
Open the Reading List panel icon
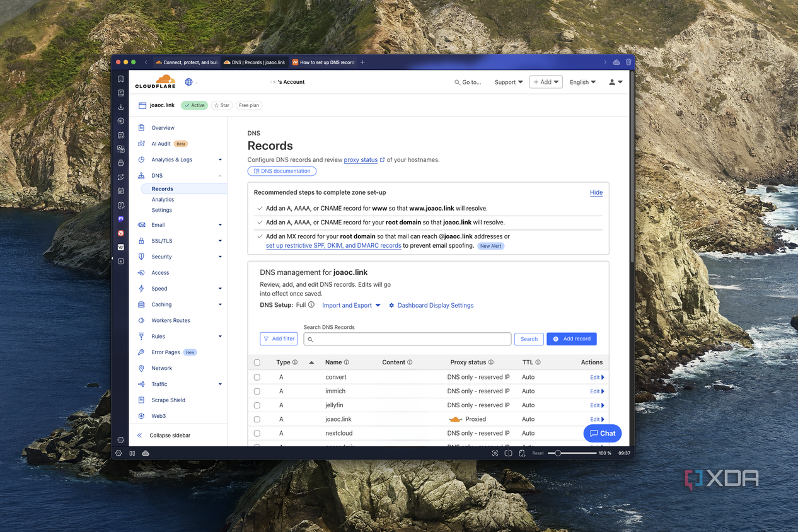tap(121, 93)
